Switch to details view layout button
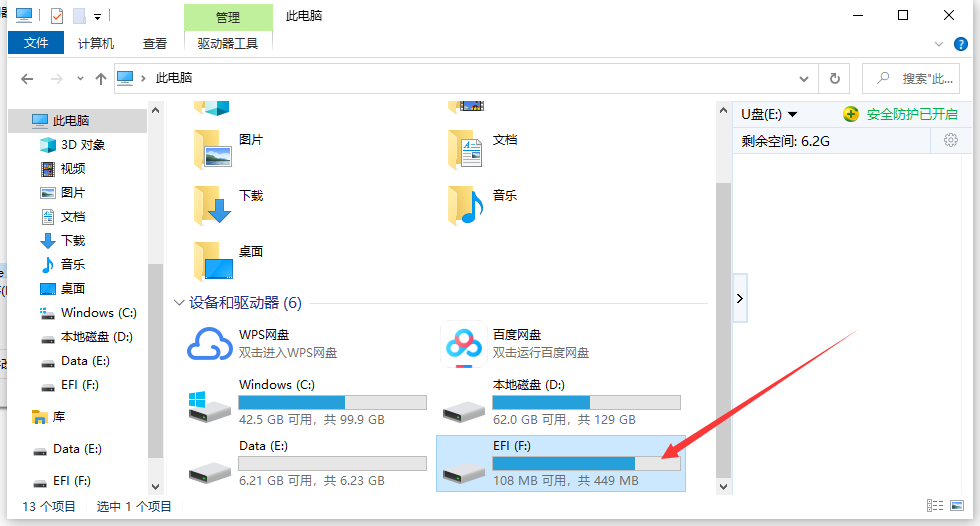Screen dimensions: 980x526 [934, 506]
